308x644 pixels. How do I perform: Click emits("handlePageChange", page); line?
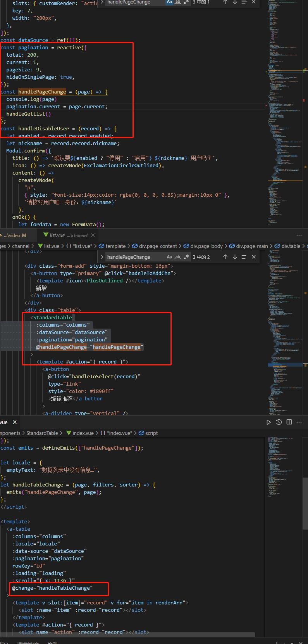(54, 492)
